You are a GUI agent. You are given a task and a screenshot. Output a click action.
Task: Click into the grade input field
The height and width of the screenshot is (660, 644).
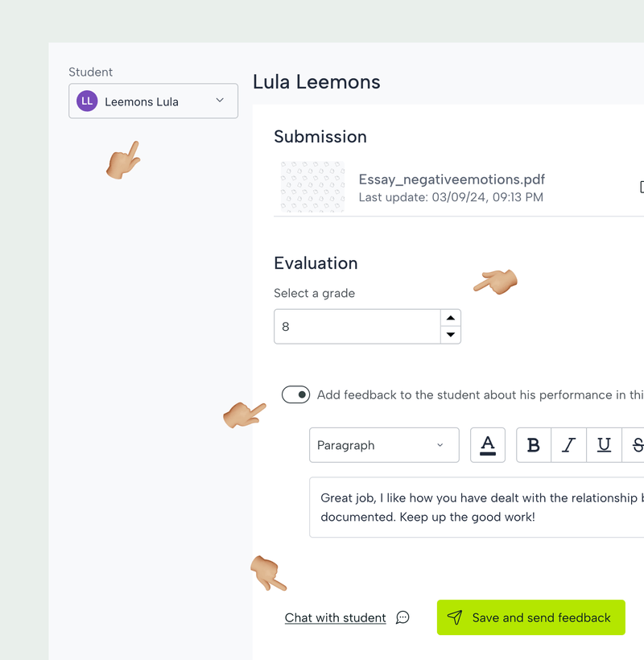coord(357,327)
